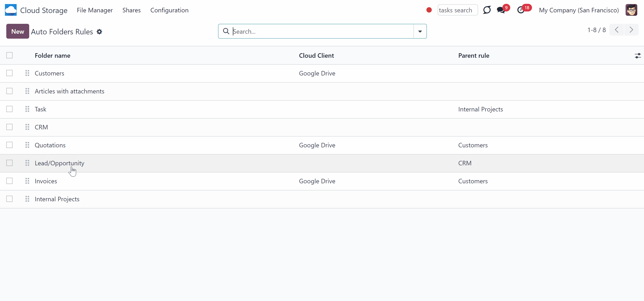This screenshot has height=301, width=644.
Task: Click the tasks search box
Action: [x=457, y=10]
